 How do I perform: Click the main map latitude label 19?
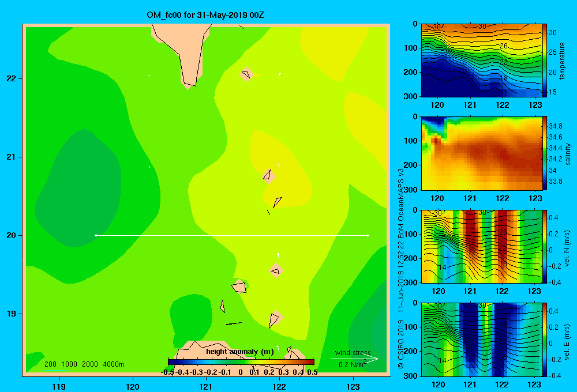pos(12,314)
